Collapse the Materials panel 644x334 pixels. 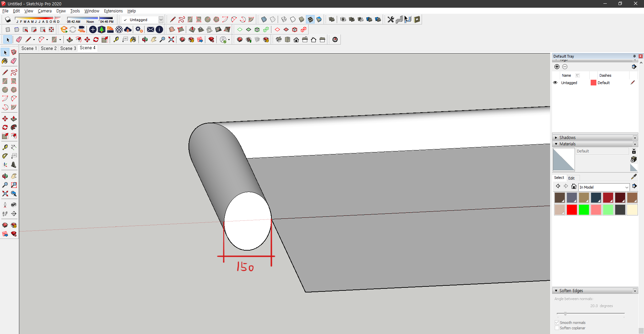(556, 144)
